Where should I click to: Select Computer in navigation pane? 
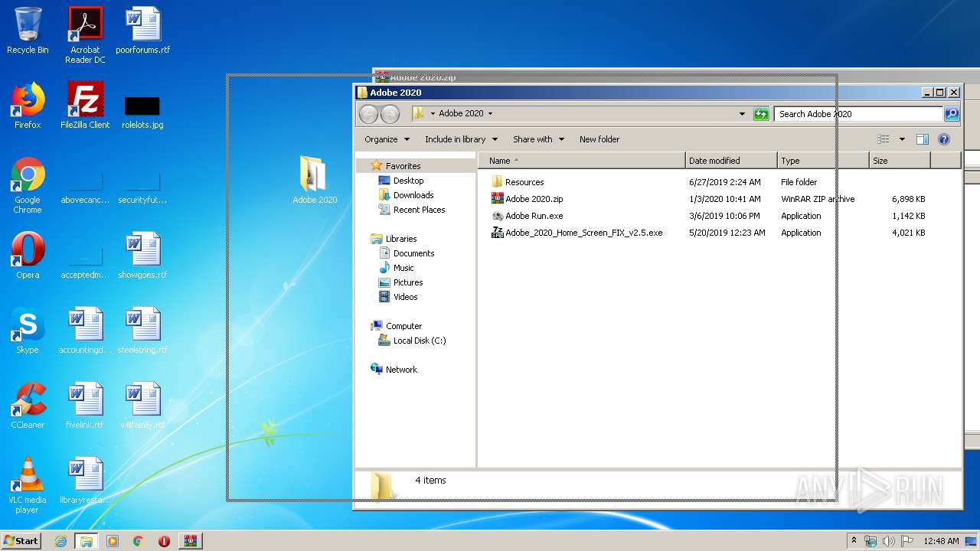click(x=397, y=326)
